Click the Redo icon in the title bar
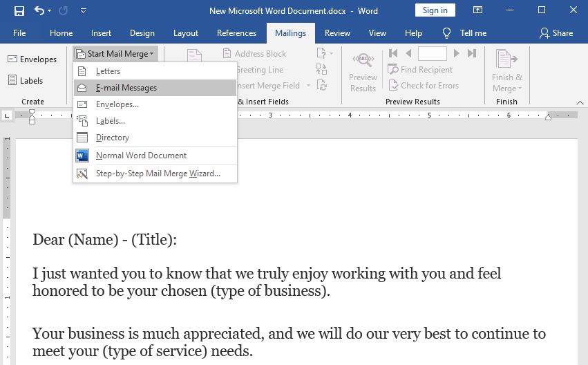The height and width of the screenshot is (365, 588). (x=64, y=11)
